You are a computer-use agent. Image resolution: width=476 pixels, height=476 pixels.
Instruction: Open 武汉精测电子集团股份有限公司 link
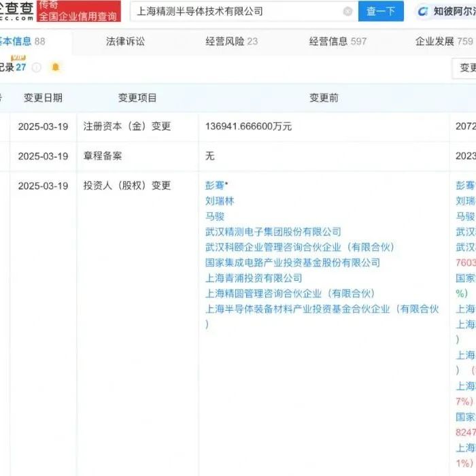[273, 232]
